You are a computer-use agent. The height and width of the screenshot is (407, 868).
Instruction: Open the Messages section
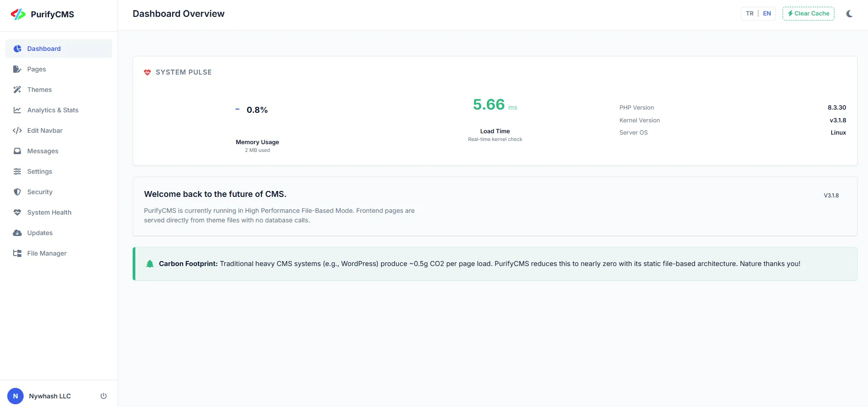[59, 151]
